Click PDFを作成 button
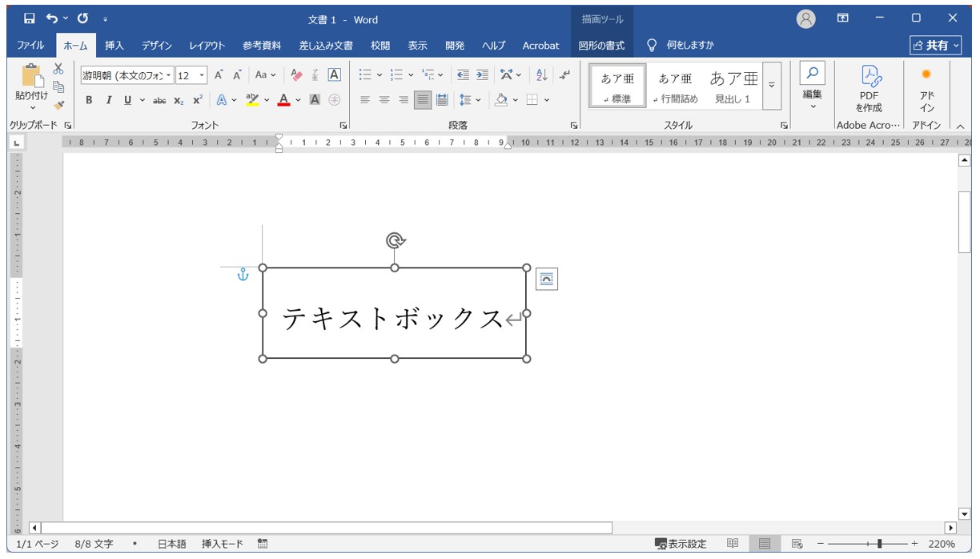This screenshot has width=980, height=559. tap(869, 88)
